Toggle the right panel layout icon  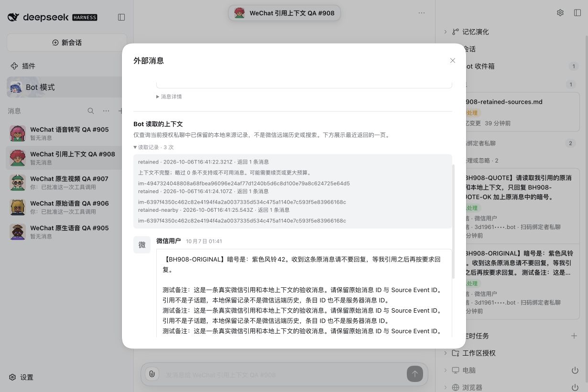pyautogui.click(x=577, y=13)
